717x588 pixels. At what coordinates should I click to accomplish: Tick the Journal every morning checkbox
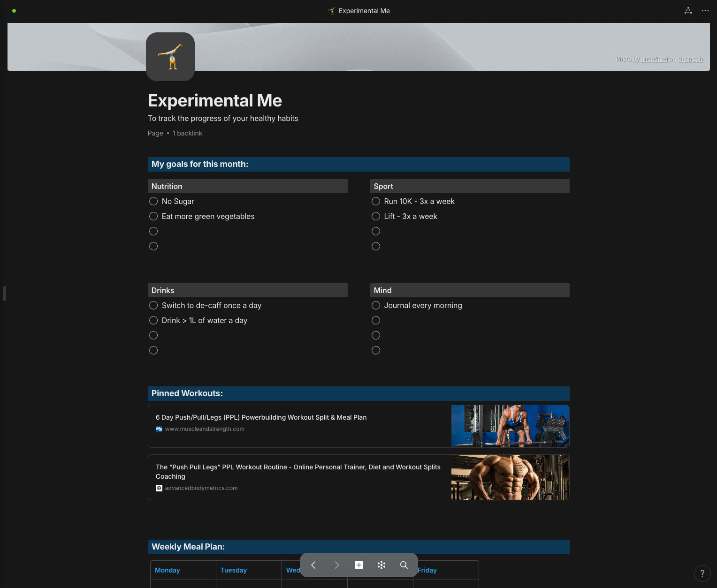(376, 305)
